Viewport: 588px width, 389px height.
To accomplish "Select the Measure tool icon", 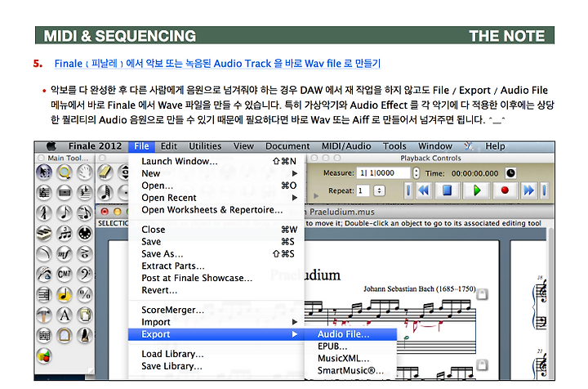I will 65,193.
